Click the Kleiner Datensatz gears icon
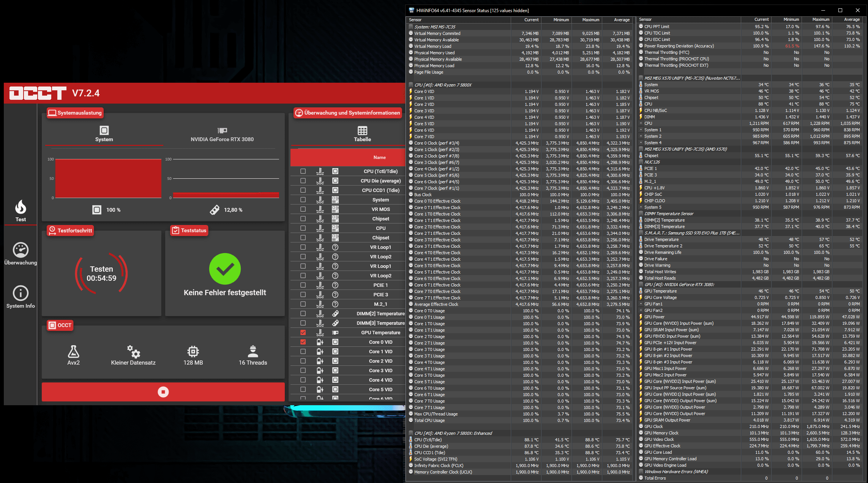 (x=134, y=351)
